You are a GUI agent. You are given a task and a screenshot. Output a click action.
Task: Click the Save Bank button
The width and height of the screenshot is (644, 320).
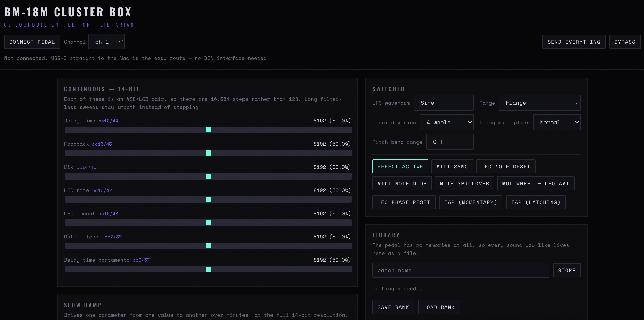click(x=393, y=307)
